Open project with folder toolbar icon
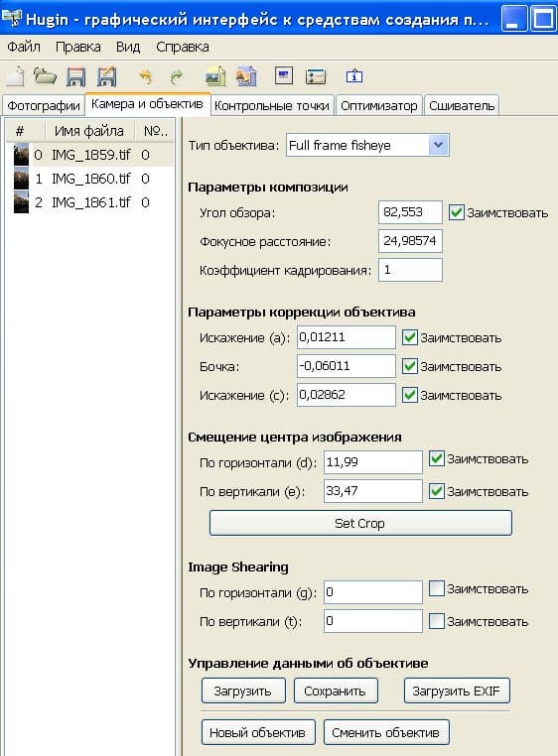The image size is (558, 756). [45, 76]
